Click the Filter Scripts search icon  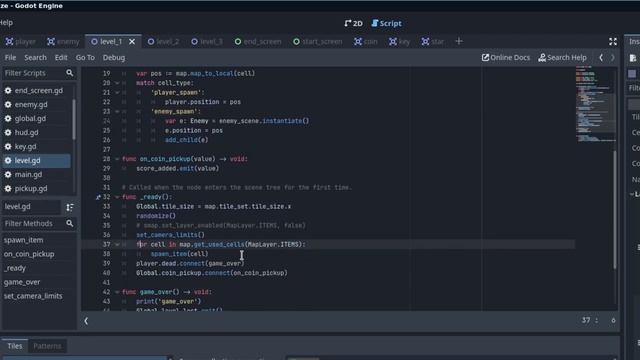click(70, 73)
